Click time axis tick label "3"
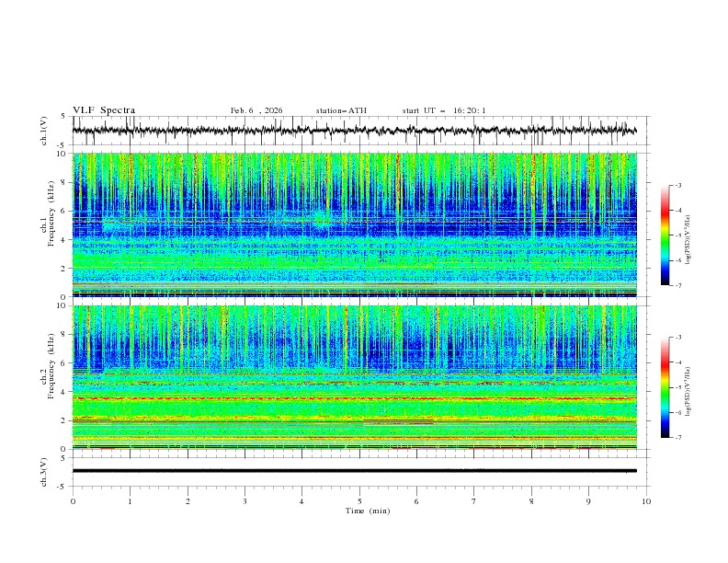The image size is (728, 563). [x=245, y=501]
